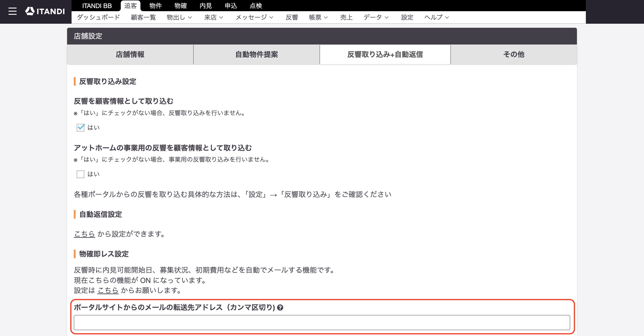644x336 pixels.
Task: Click the 店舗設定 header text
Action: pyautogui.click(x=88, y=36)
